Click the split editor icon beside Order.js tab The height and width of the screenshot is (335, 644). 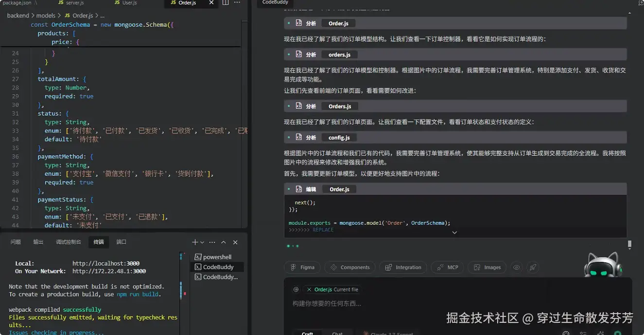tap(225, 3)
